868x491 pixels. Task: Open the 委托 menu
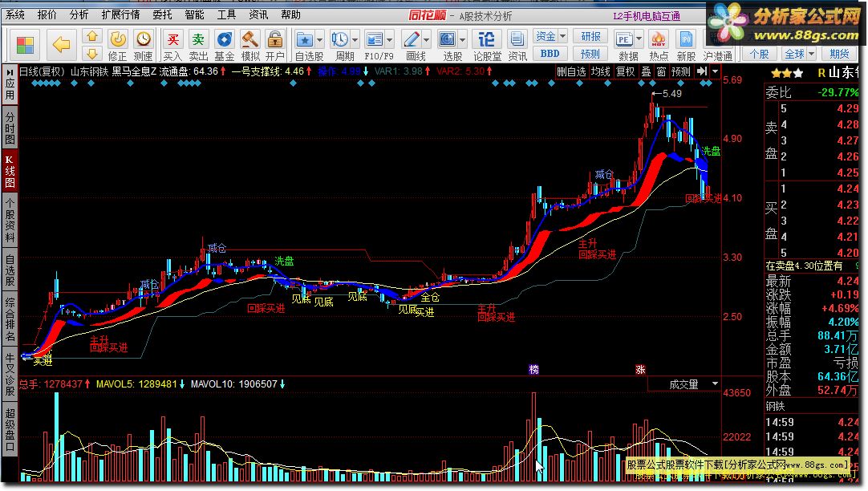(x=163, y=15)
